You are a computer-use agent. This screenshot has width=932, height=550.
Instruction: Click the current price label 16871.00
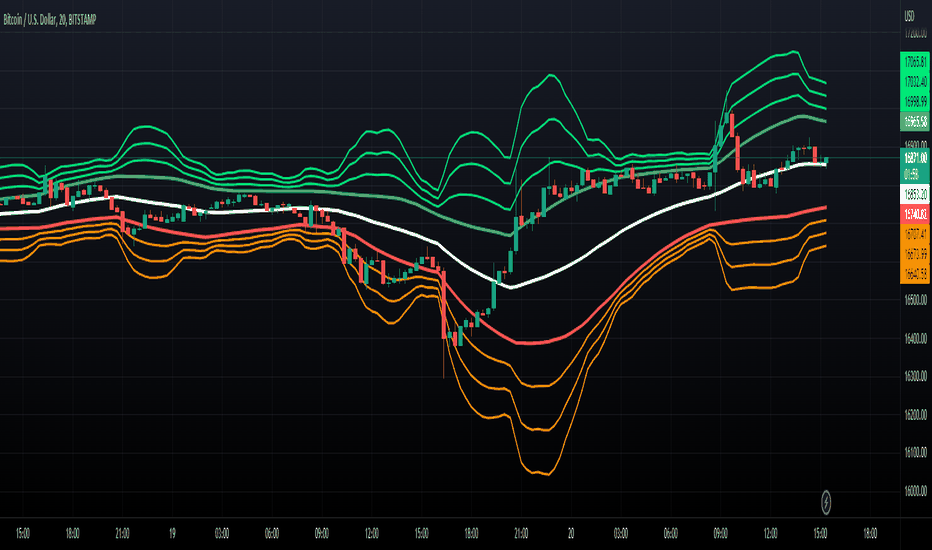pos(915,158)
